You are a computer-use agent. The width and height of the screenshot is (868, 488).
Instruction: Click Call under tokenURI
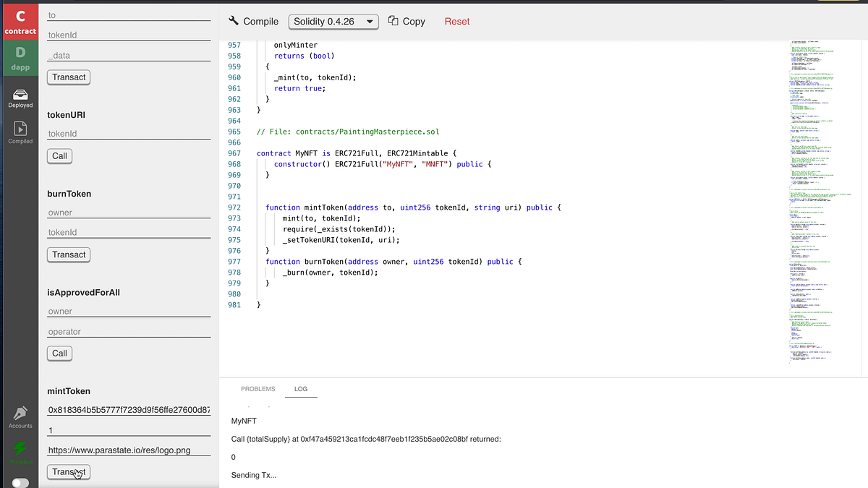59,155
